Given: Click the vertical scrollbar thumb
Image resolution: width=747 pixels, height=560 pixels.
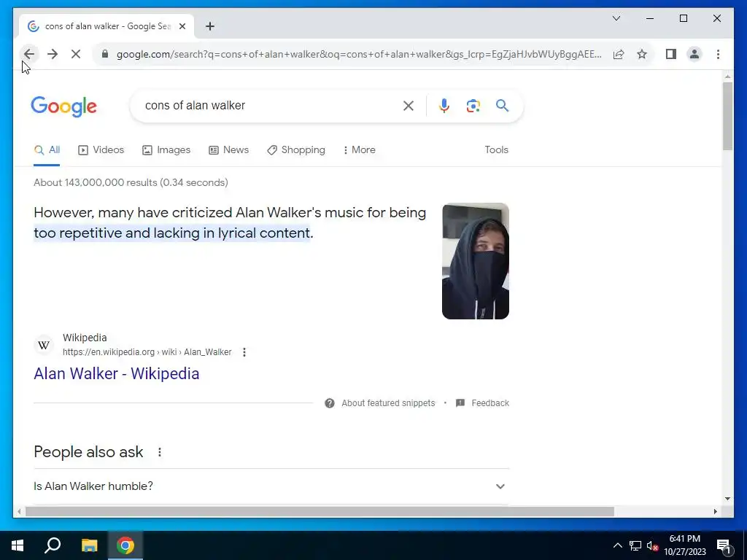Looking at the screenshot, I should coord(727,116).
